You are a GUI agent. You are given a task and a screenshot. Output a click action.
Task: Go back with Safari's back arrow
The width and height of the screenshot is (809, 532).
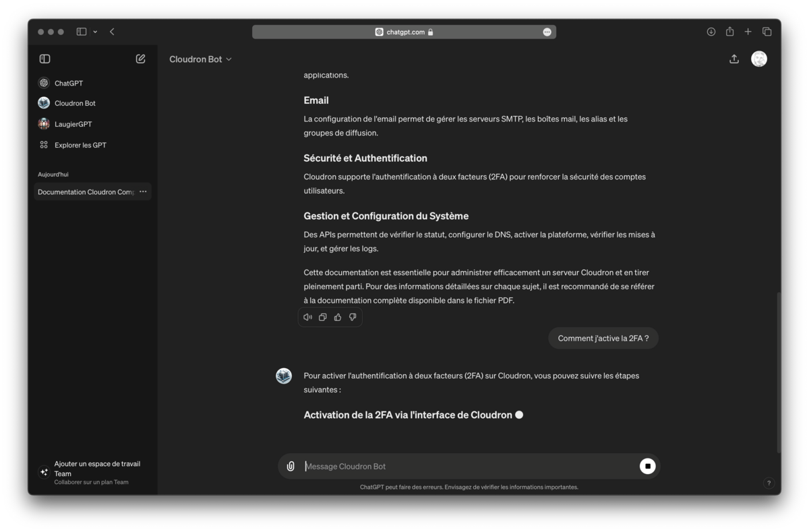click(x=112, y=32)
